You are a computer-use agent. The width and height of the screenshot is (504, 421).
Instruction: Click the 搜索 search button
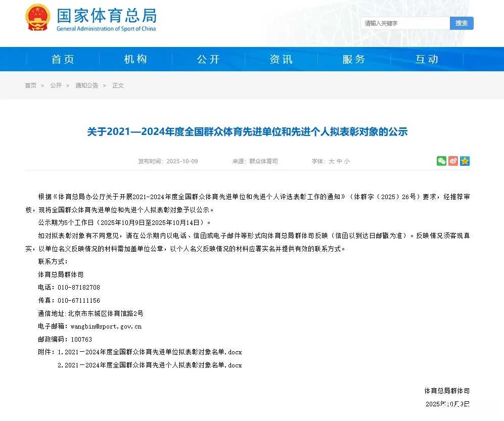click(462, 23)
